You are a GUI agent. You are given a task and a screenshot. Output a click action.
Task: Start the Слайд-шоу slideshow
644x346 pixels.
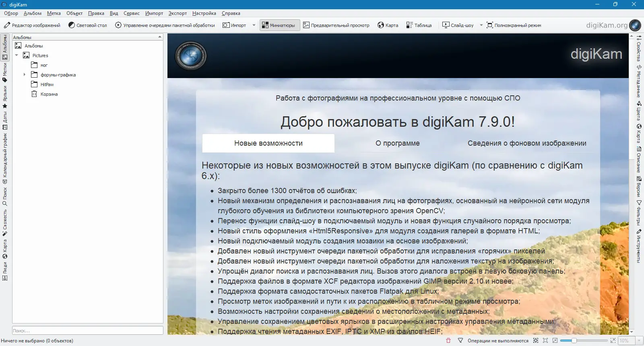point(458,25)
